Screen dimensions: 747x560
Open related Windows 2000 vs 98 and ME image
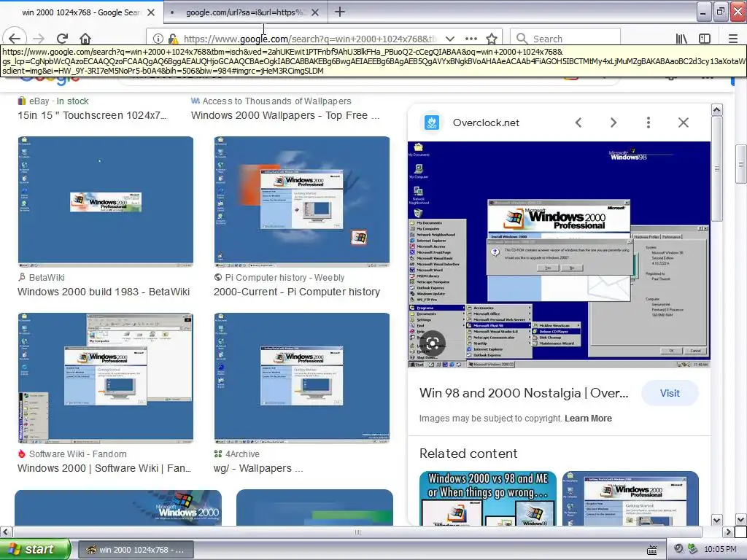(488, 498)
